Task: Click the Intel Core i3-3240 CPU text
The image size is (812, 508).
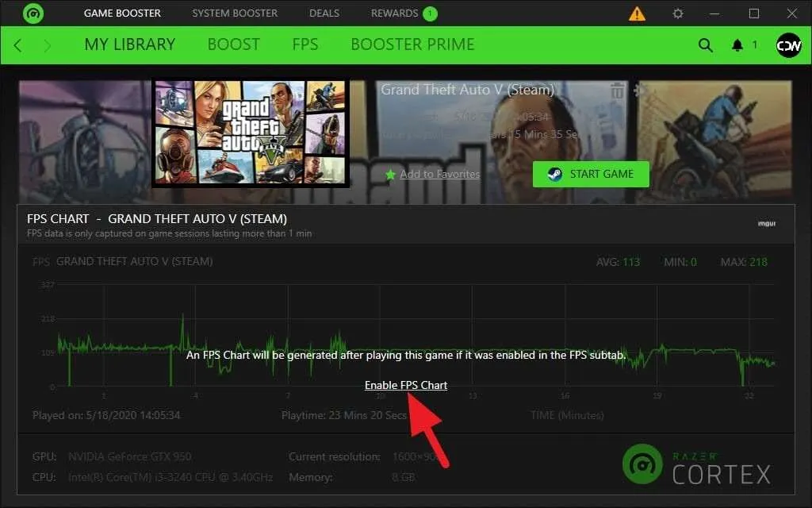Action: [170, 477]
